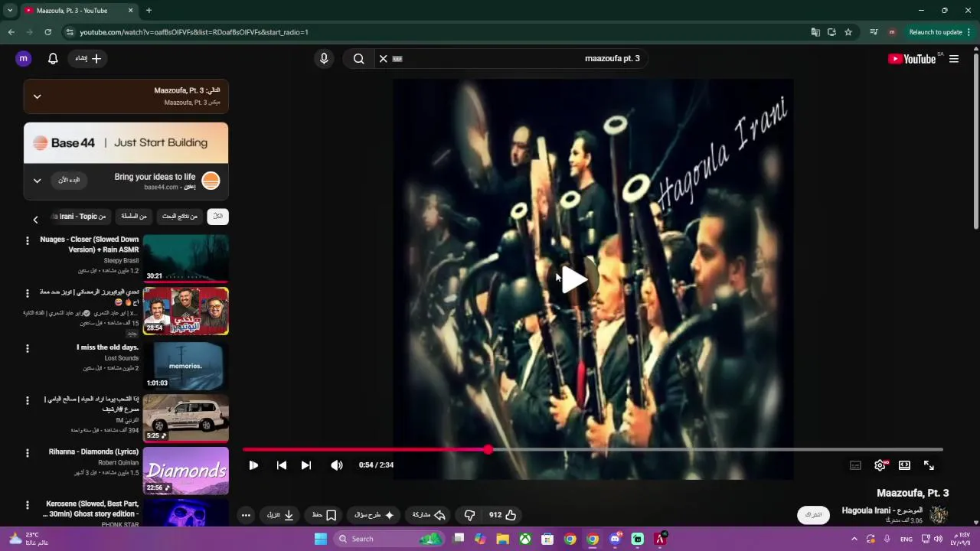Image resolution: width=980 pixels, height=551 pixels.
Task: Open the share (مشاركة) button
Action: (x=429, y=515)
